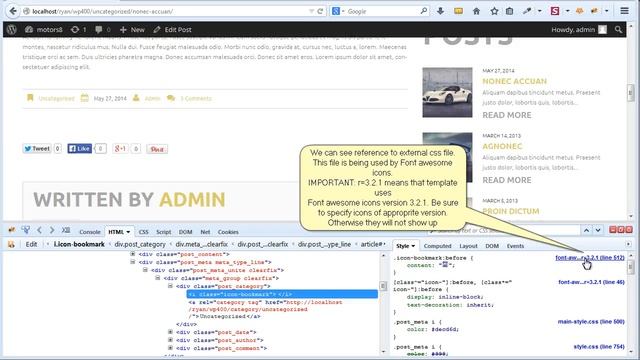Select the highlighted icon-bookmark element row
The height and width of the screenshot is (360, 640).
(282, 294)
